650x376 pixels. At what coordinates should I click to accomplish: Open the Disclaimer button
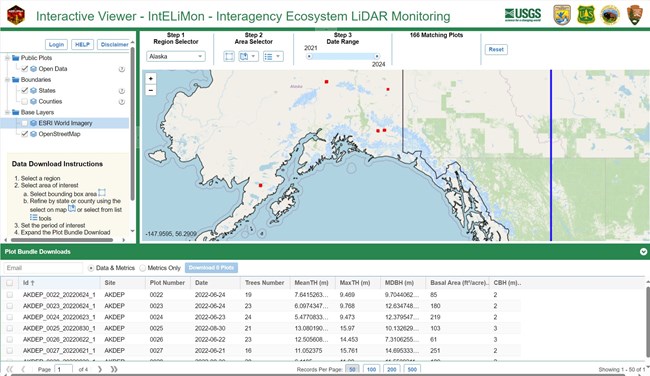[114, 44]
